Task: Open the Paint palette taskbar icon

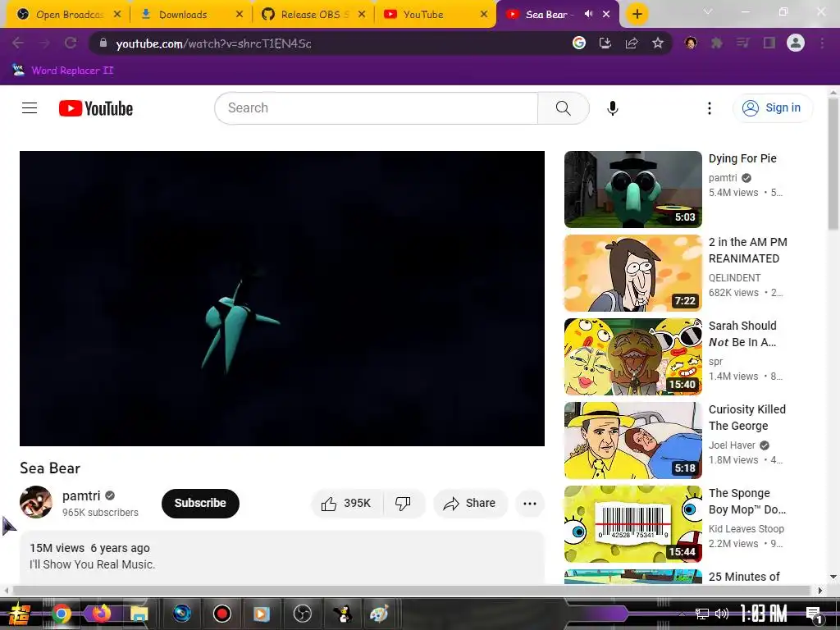Action: 379,614
